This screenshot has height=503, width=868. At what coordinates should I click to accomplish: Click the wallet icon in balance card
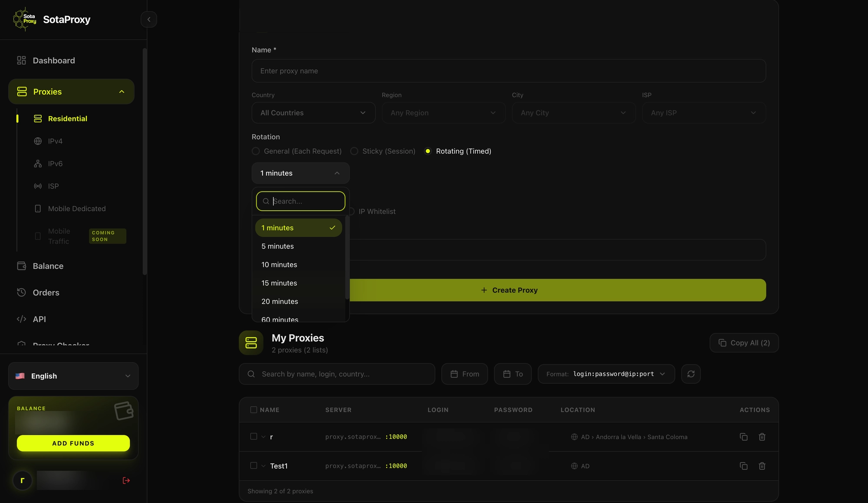click(124, 411)
